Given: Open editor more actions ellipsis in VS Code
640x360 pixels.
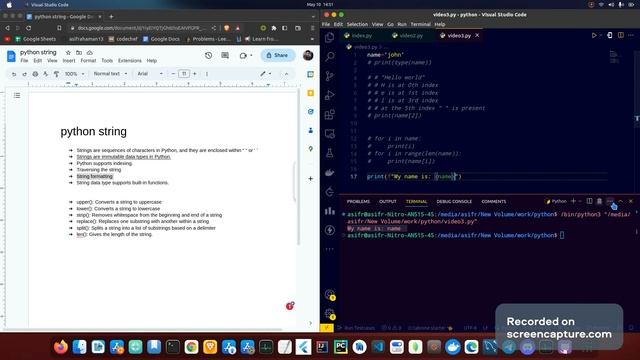Looking at the screenshot, I should click(631, 36).
